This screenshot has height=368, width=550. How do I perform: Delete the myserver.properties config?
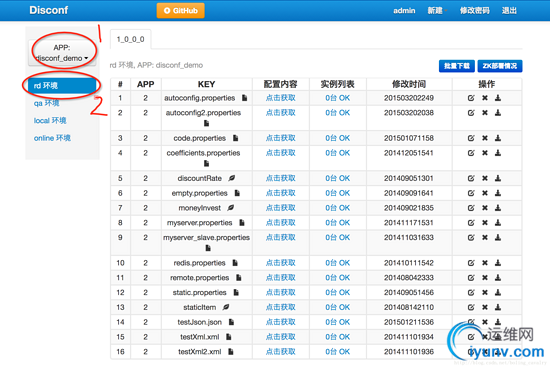[x=484, y=222]
